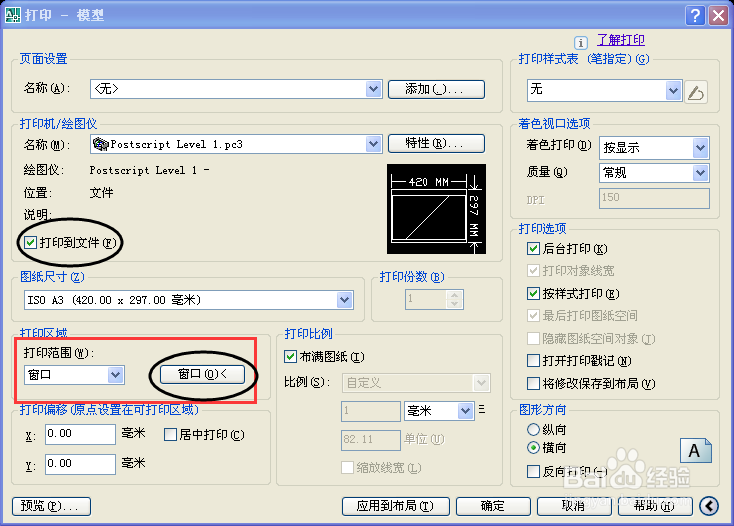
Task: Toggle the 按样式打印 checkbox
Action: point(533,293)
